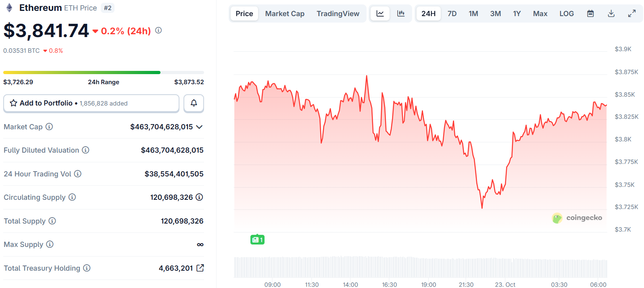Switch to the TradingView tab
The width and height of the screenshot is (644, 288).
coord(338,14)
